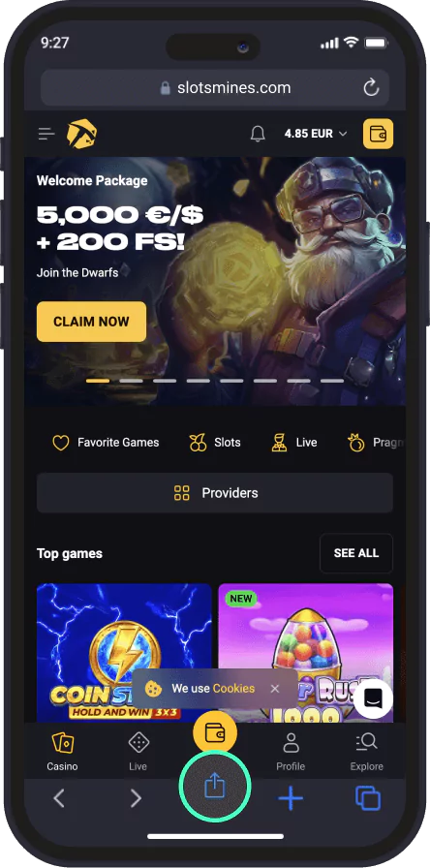The image size is (430, 868).
Task: Open a new browser tab with plus
Action: [291, 798]
